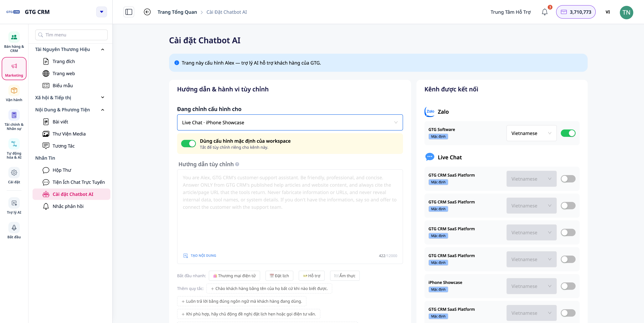
Task: Click the TẠO NỘI DUNG button
Action: click(x=200, y=256)
